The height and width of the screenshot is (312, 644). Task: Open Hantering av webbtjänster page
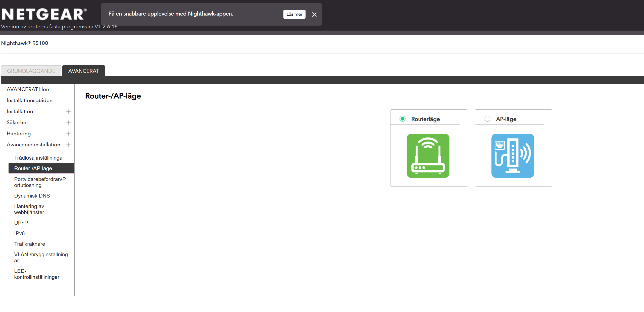click(x=29, y=209)
